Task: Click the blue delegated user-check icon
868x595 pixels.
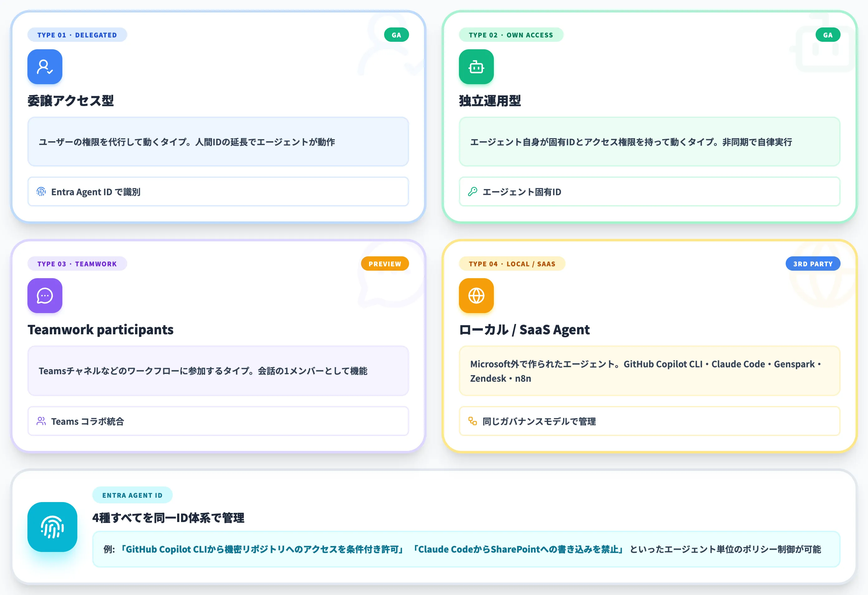Action: click(45, 67)
